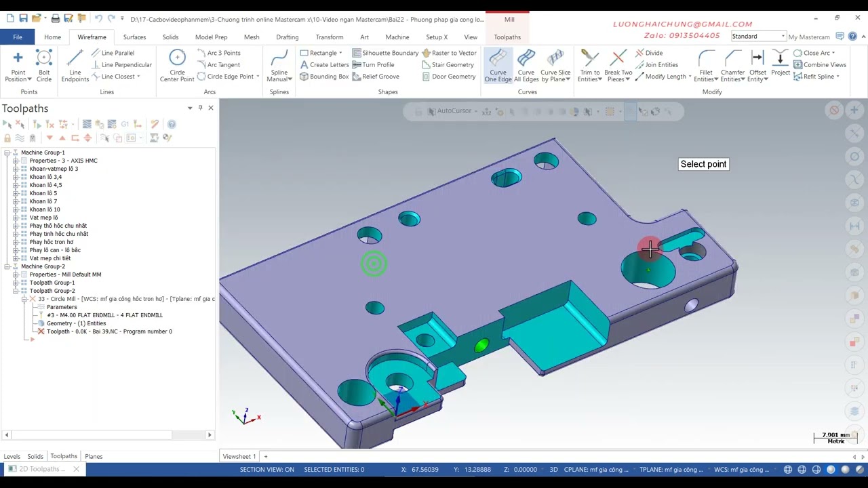This screenshot has height=488, width=868.
Task: Select the Parameters item of Circle Mill
Action: [x=62, y=307]
